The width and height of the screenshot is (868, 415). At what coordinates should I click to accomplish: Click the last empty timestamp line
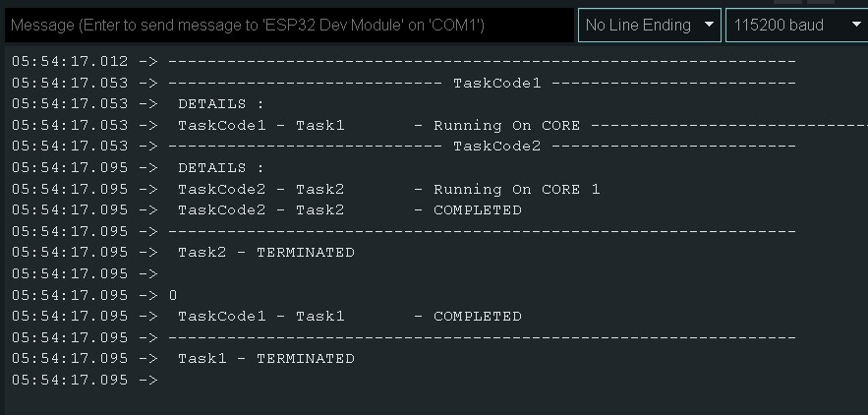click(x=85, y=381)
